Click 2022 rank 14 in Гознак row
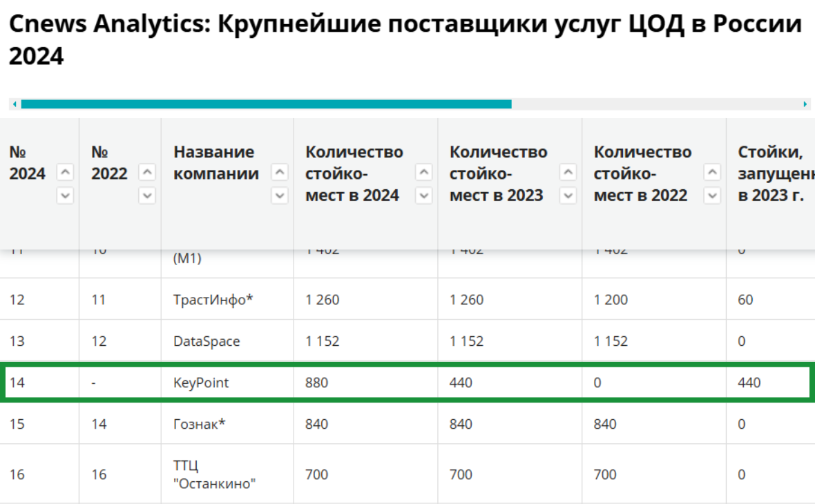 coord(99,424)
